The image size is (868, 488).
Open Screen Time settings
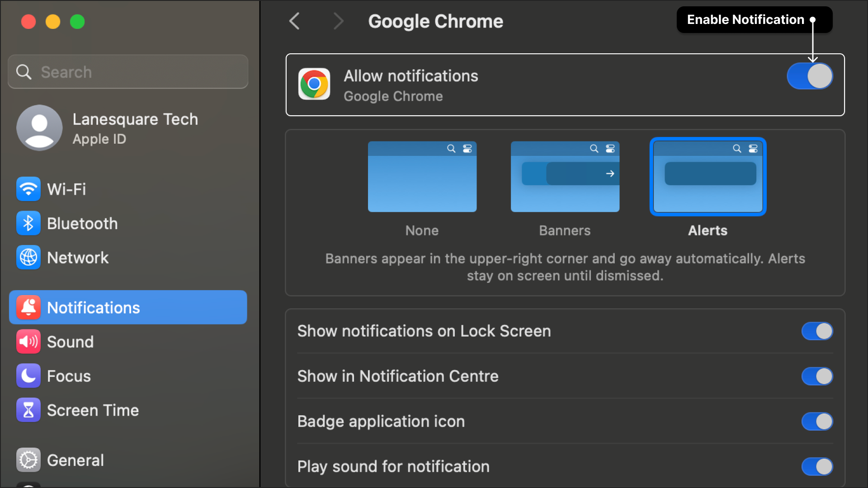[x=128, y=410]
